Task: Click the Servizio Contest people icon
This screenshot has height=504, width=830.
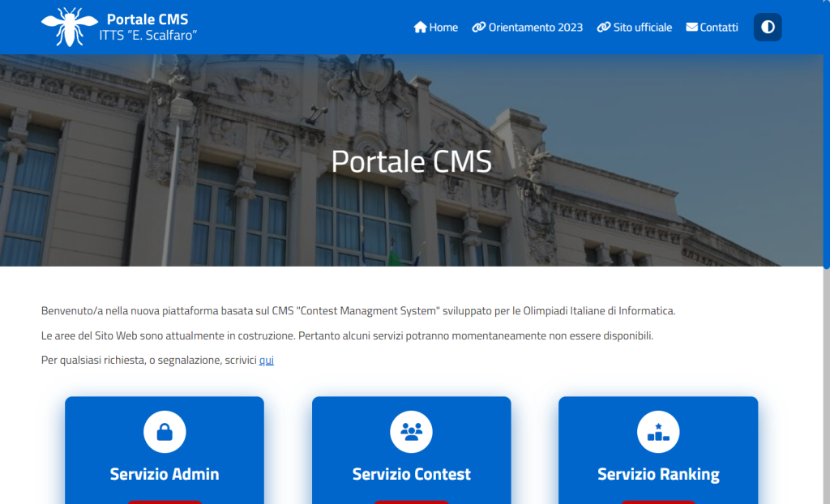Action: point(411,432)
